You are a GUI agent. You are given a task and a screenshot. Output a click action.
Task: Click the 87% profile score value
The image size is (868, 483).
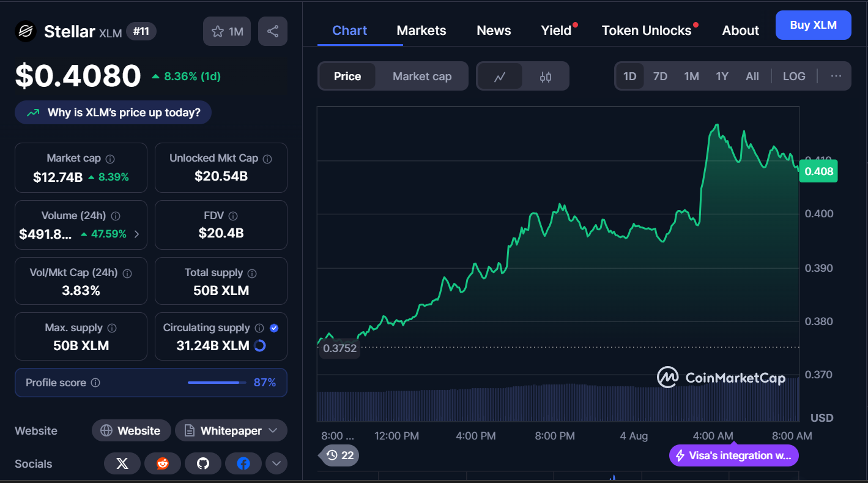point(265,383)
